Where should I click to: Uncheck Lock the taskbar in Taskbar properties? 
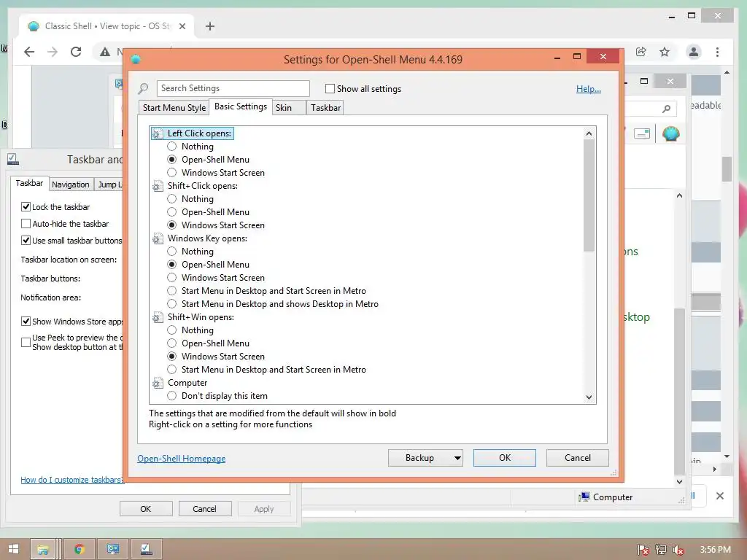pyautogui.click(x=26, y=207)
